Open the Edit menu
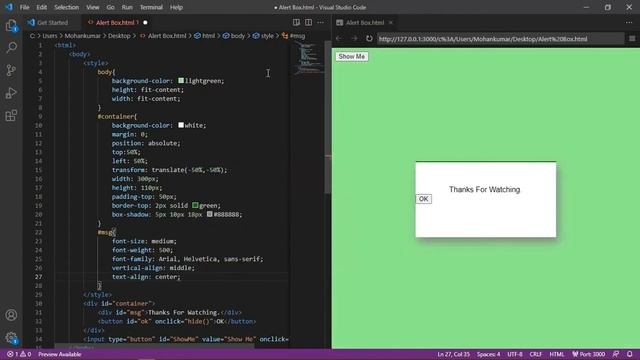The image size is (640, 360). [x=42, y=7]
